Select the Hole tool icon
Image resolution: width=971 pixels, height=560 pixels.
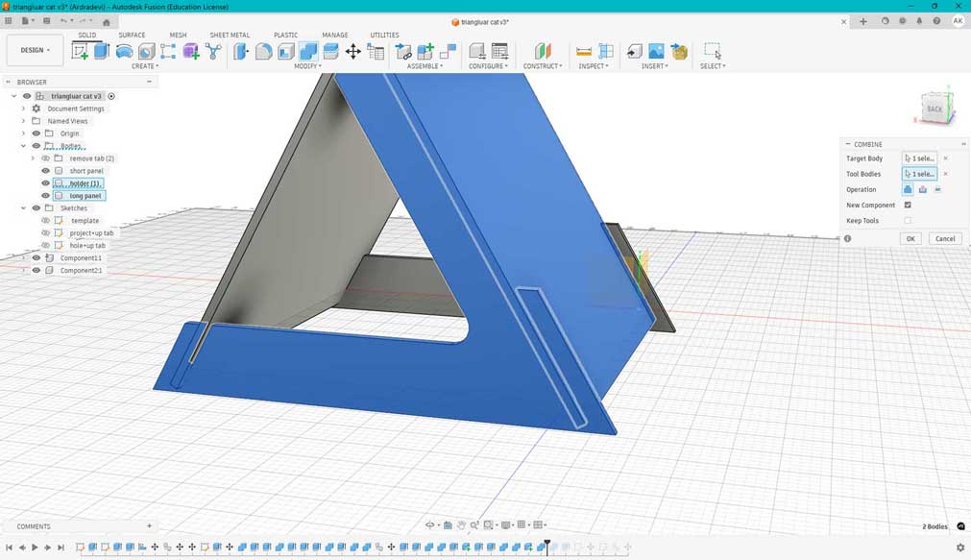click(x=146, y=51)
